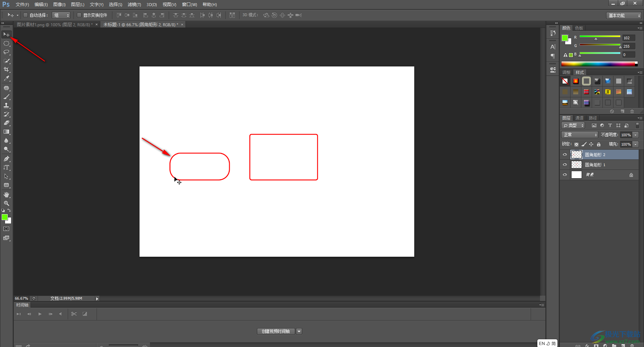644x347 pixels.
Task: Select the Eraser tool
Action: [6, 123]
